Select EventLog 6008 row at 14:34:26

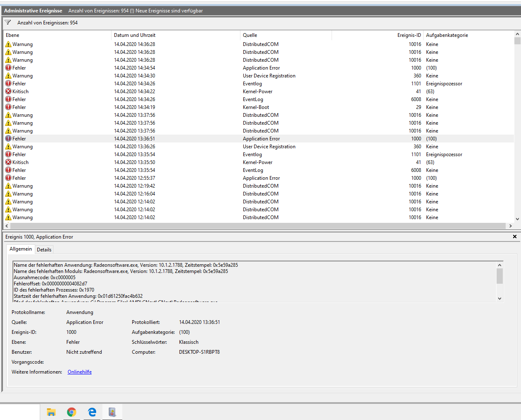259,99
